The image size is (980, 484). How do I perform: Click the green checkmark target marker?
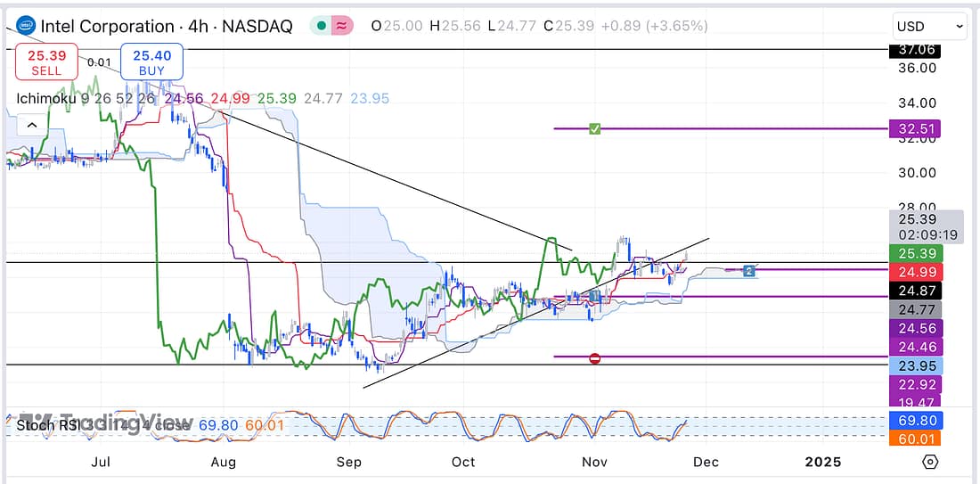(595, 129)
